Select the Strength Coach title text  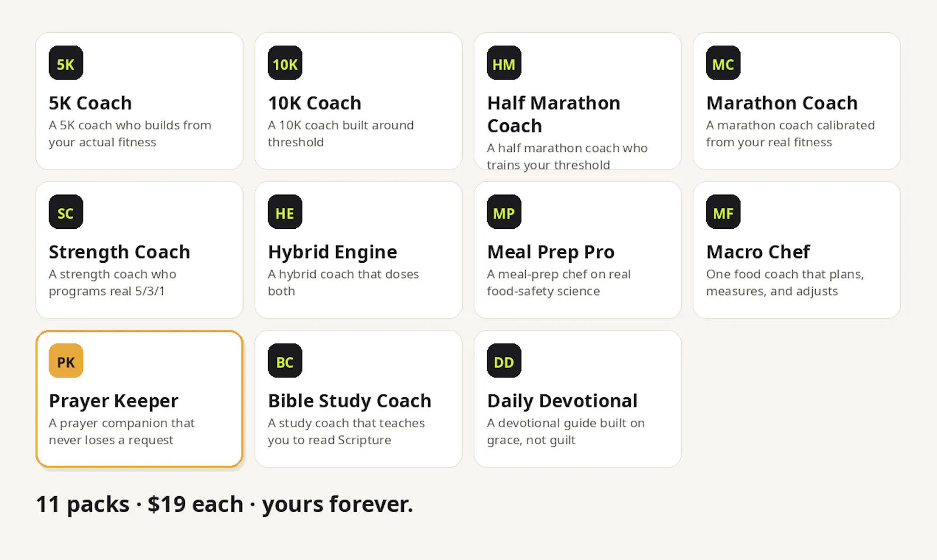(119, 252)
